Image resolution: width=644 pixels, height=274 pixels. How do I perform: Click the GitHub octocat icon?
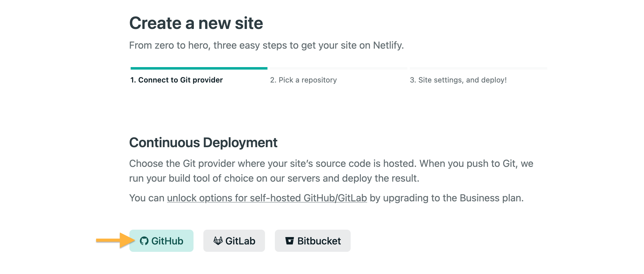144,241
